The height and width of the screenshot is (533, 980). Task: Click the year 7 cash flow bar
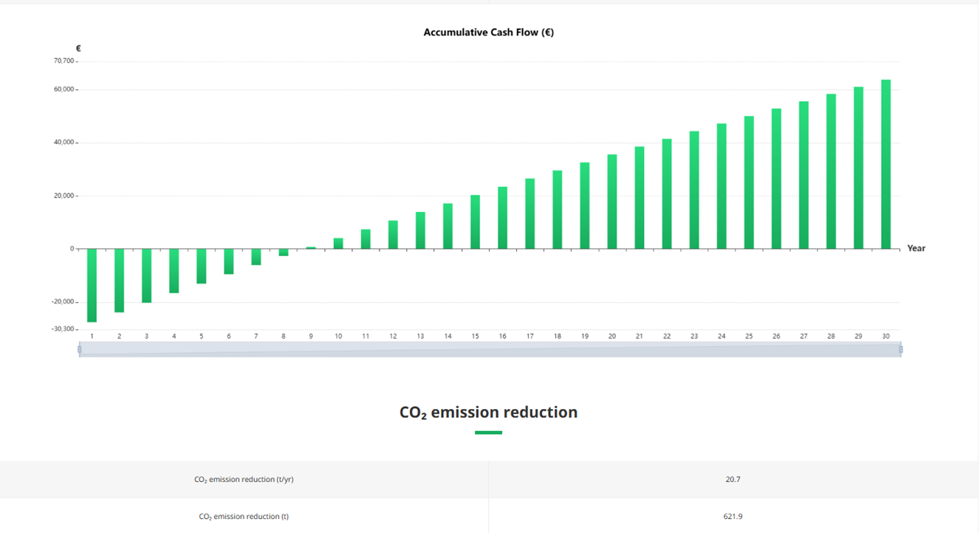(256, 257)
